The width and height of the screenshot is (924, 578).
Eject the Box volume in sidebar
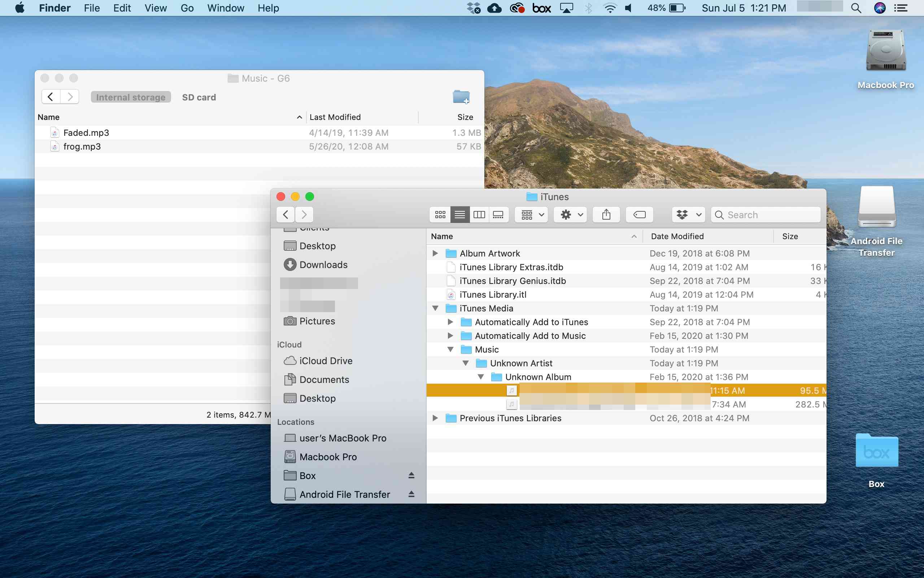411,475
